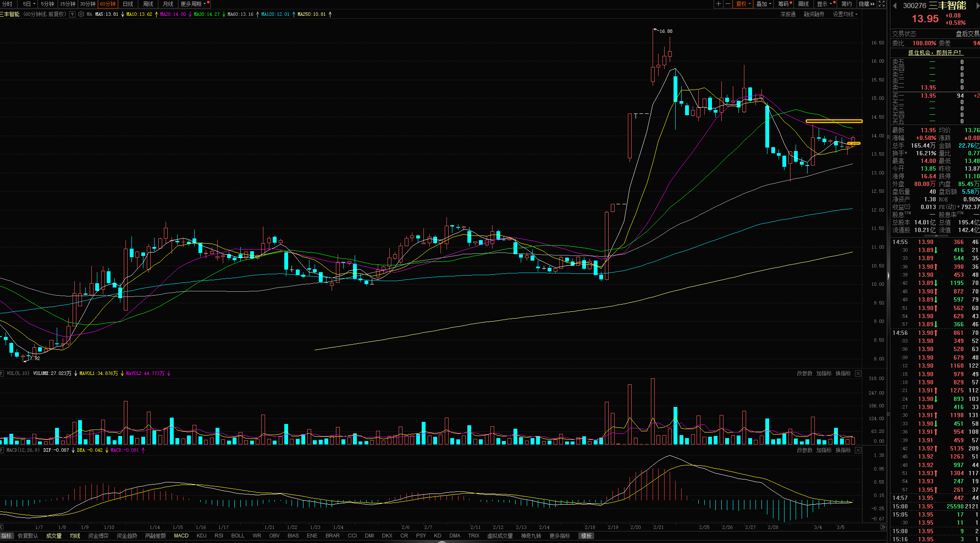
Task: Toggle 简约 simple display mode
Action: 846,4
